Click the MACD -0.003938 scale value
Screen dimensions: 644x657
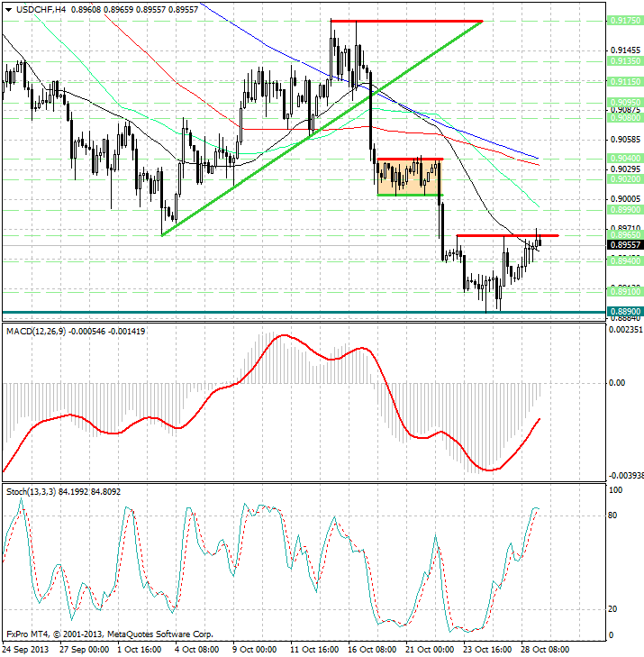click(626, 476)
